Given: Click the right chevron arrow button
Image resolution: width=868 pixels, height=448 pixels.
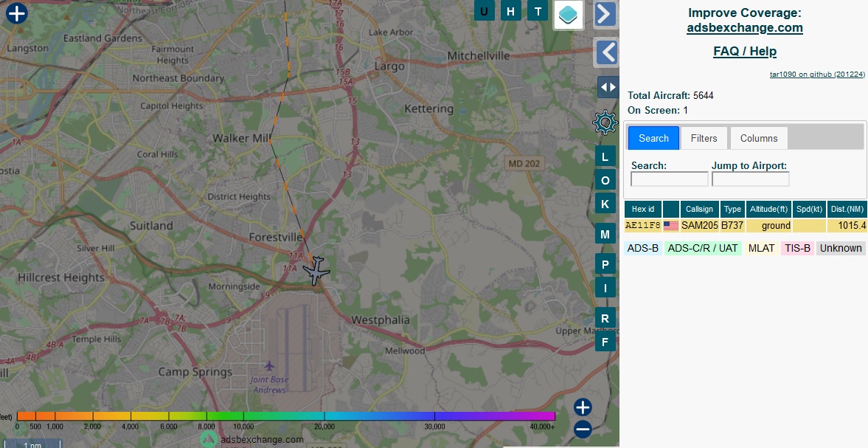Looking at the screenshot, I should pyautogui.click(x=605, y=15).
